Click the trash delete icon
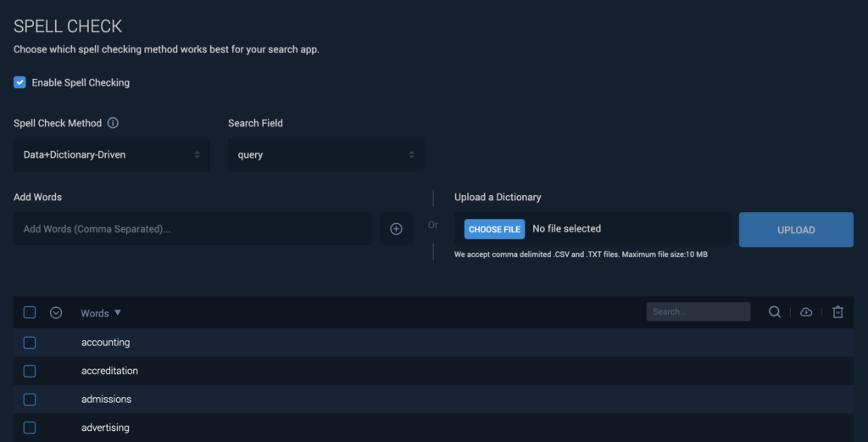The height and width of the screenshot is (442, 868). tap(837, 312)
